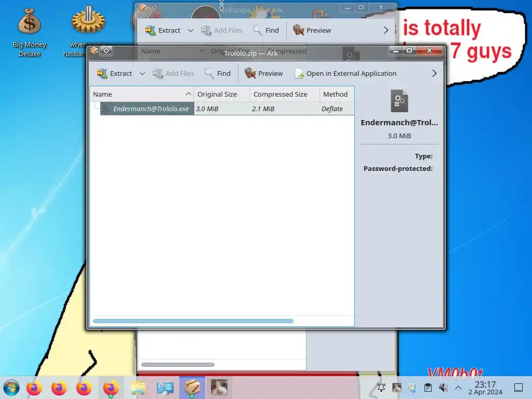Image resolution: width=532 pixels, height=399 pixels.
Task: Open the clock showing 23:17
Action: (x=485, y=388)
